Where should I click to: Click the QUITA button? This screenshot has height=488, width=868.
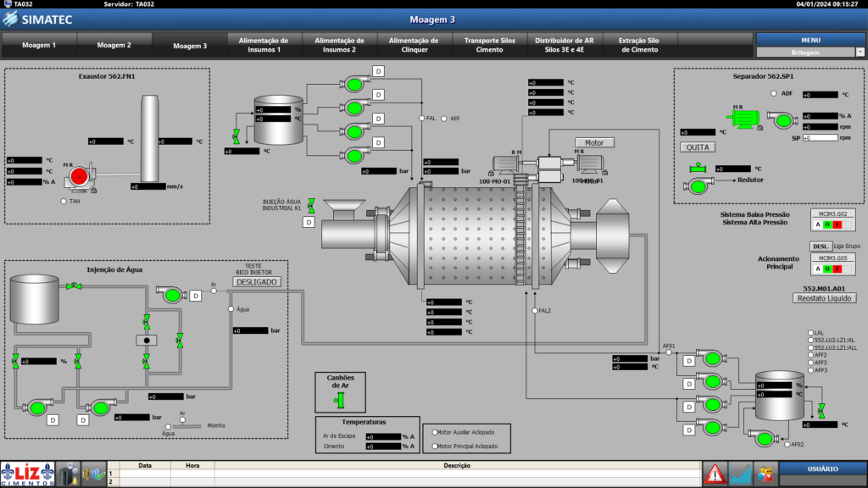pos(698,147)
